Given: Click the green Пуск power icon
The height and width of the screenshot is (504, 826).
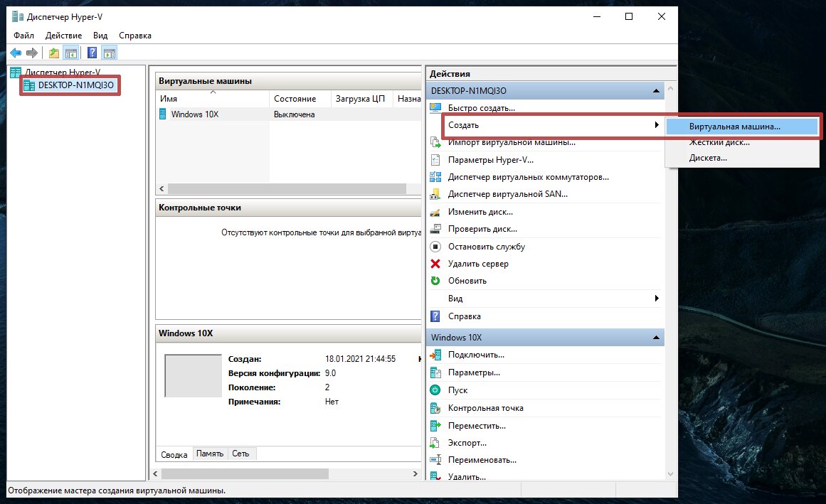Looking at the screenshot, I should coord(435,390).
